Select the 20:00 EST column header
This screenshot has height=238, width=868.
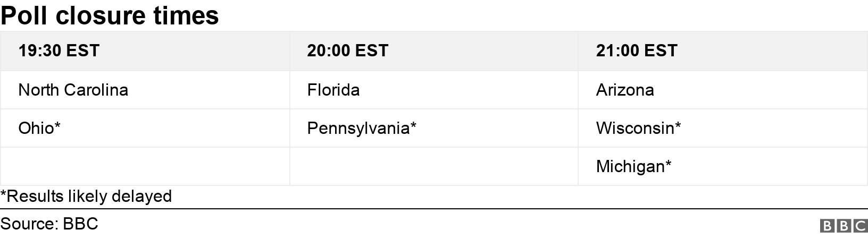(x=348, y=50)
